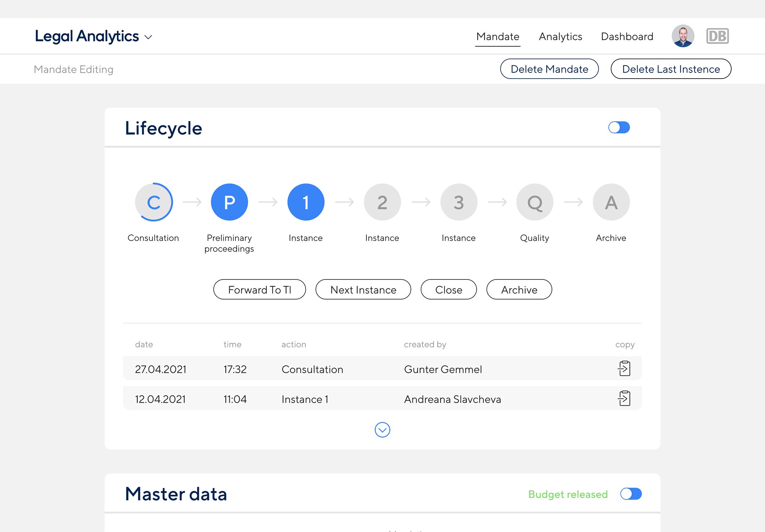Switch to the Analytics tab
The width and height of the screenshot is (765, 532).
(x=560, y=37)
